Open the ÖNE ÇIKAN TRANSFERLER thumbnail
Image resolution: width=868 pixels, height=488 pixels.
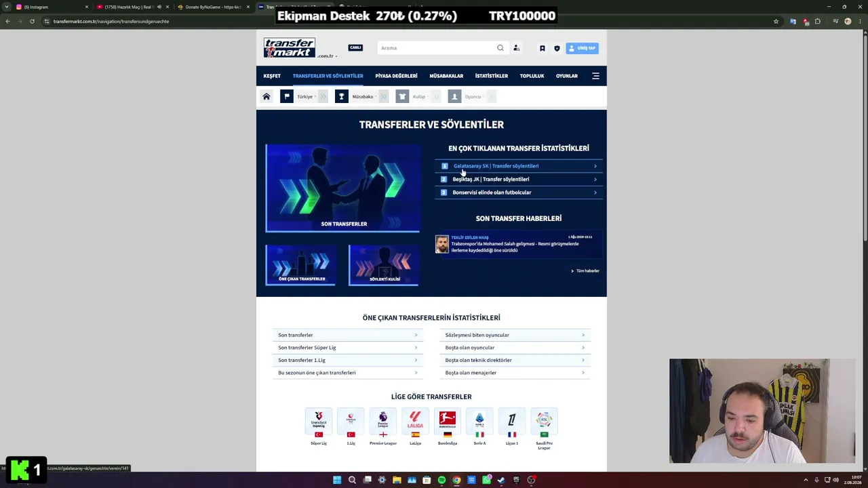(x=300, y=265)
